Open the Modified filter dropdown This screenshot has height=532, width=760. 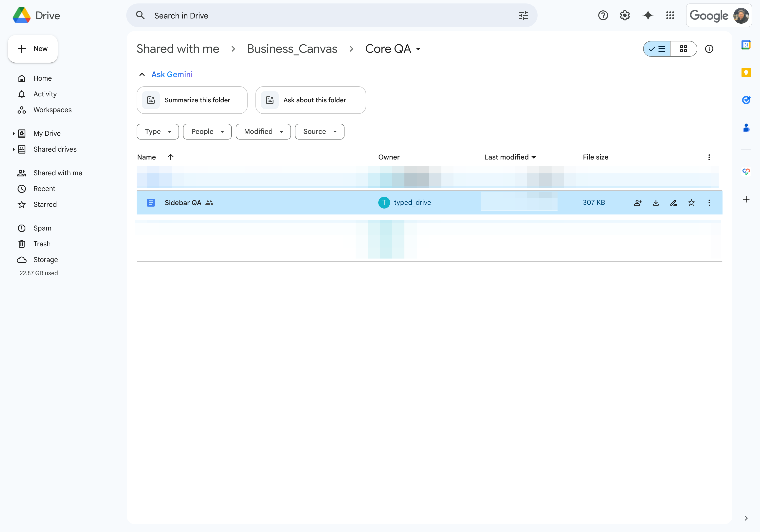pos(263,132)
